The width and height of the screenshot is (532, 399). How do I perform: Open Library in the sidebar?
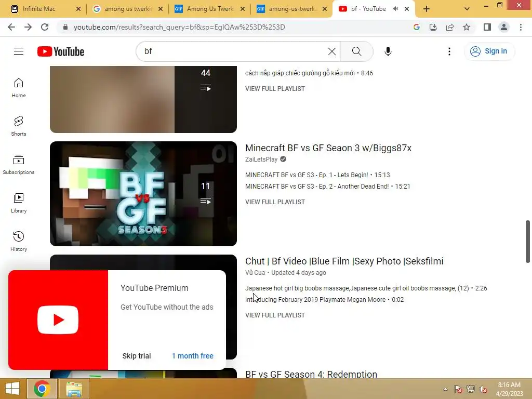pos(19,203)
